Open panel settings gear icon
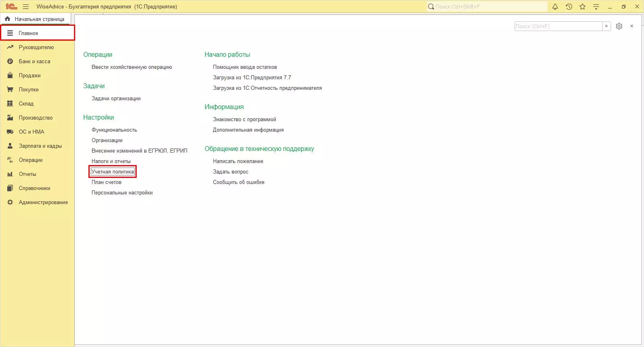The image size is (644, 347). click(x=619, y=26)
